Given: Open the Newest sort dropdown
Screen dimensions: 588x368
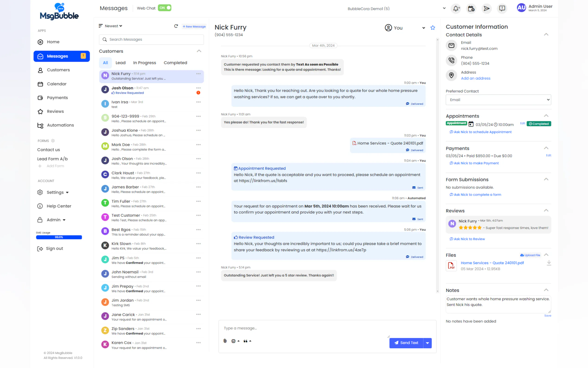Looking at the screenshot, I should tap(113, 26).
